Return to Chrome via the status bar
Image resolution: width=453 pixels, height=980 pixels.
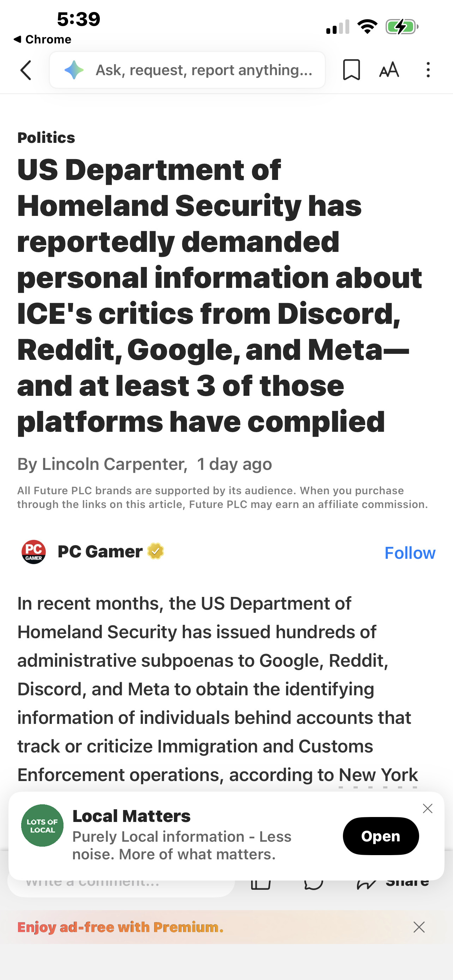pyautogui.click(x=43, y=39)
